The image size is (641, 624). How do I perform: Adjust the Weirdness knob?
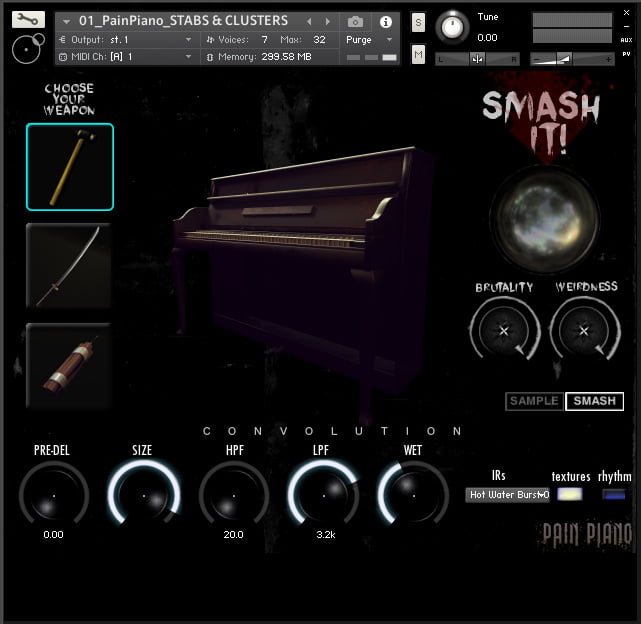(584, 330)
